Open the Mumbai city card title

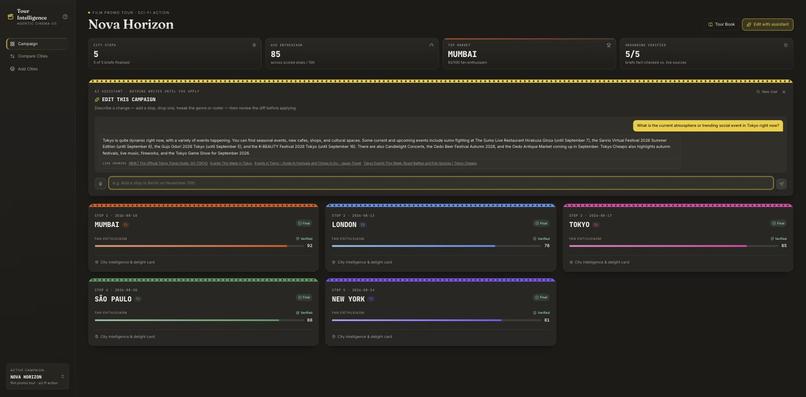tap(106, 225)
